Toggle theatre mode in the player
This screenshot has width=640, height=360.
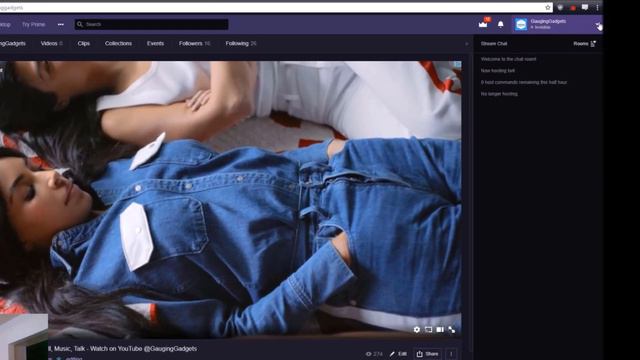point(428,329)
